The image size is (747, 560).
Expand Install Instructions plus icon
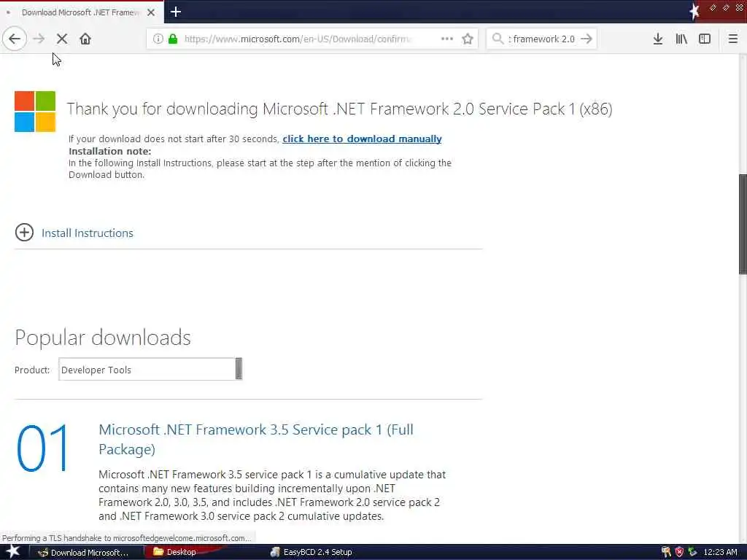click(x=24, y=233)
